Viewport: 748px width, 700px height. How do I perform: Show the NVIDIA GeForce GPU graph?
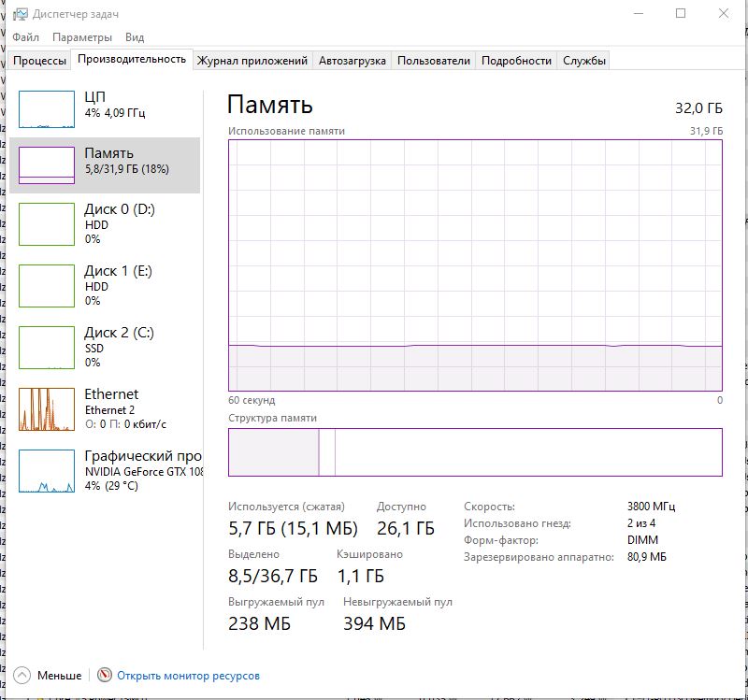[x=47, y=471]
